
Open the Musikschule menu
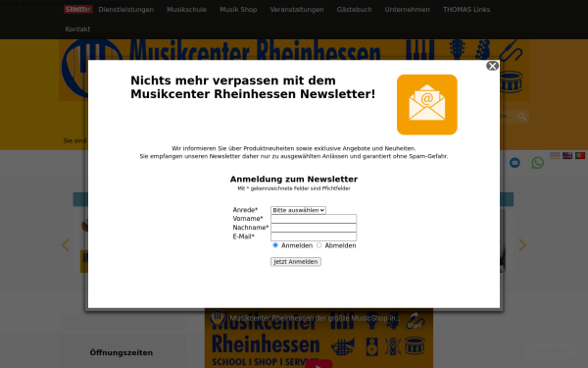coord(187,10)
